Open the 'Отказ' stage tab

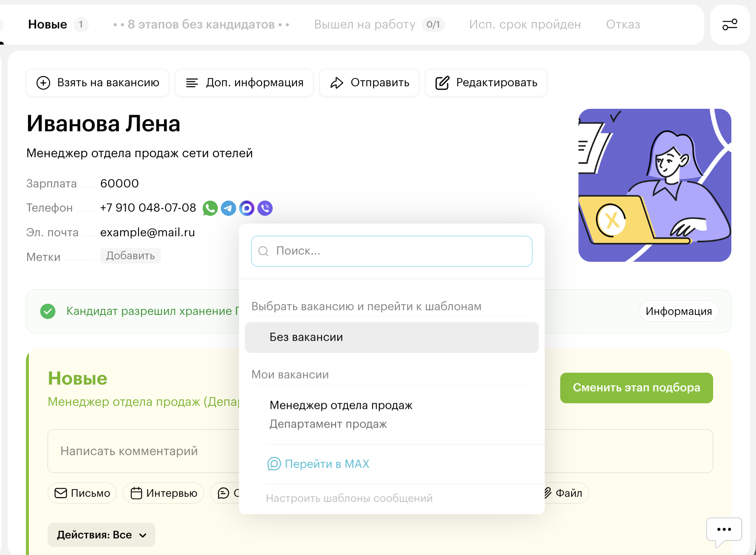point(623,25)
